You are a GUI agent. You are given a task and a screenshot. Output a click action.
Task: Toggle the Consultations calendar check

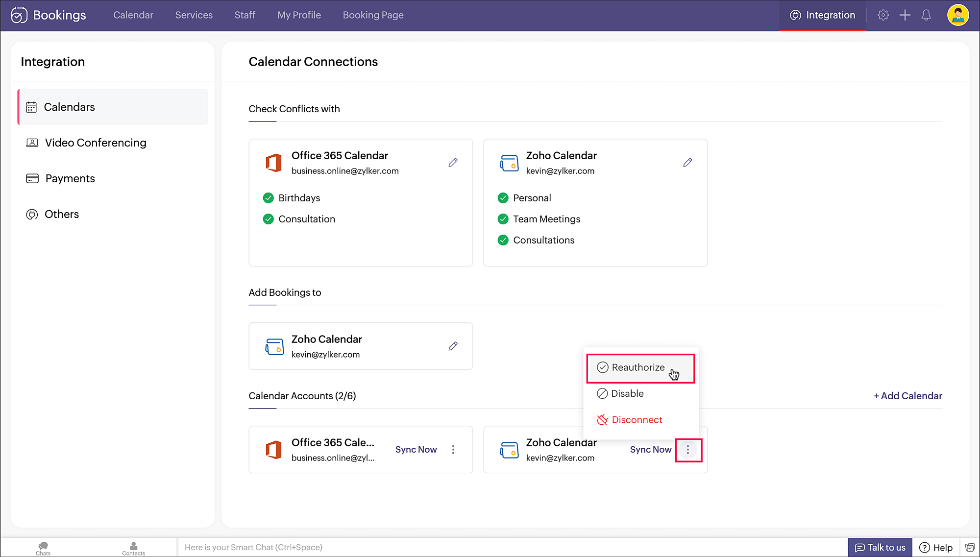click(x=503, y=240)
